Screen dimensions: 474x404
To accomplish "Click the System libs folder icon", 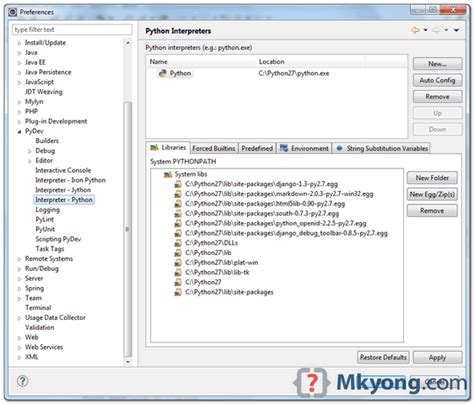I will pos(168,174).
